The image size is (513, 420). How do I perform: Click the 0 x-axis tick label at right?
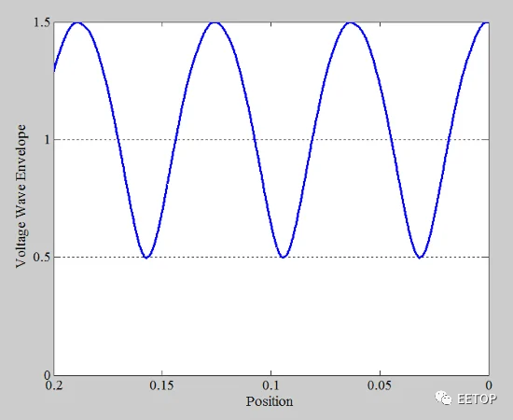[489, 385]
